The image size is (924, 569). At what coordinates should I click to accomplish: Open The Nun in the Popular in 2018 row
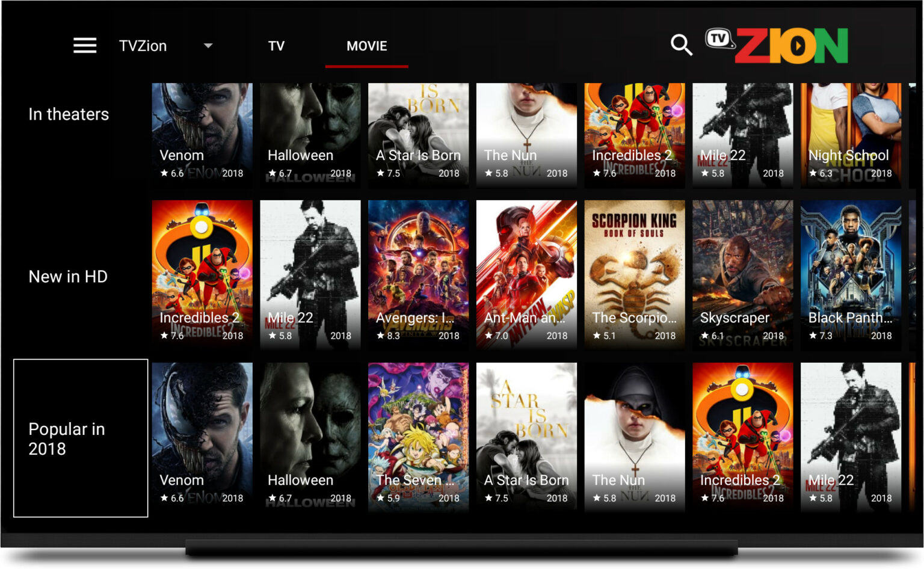635,437
